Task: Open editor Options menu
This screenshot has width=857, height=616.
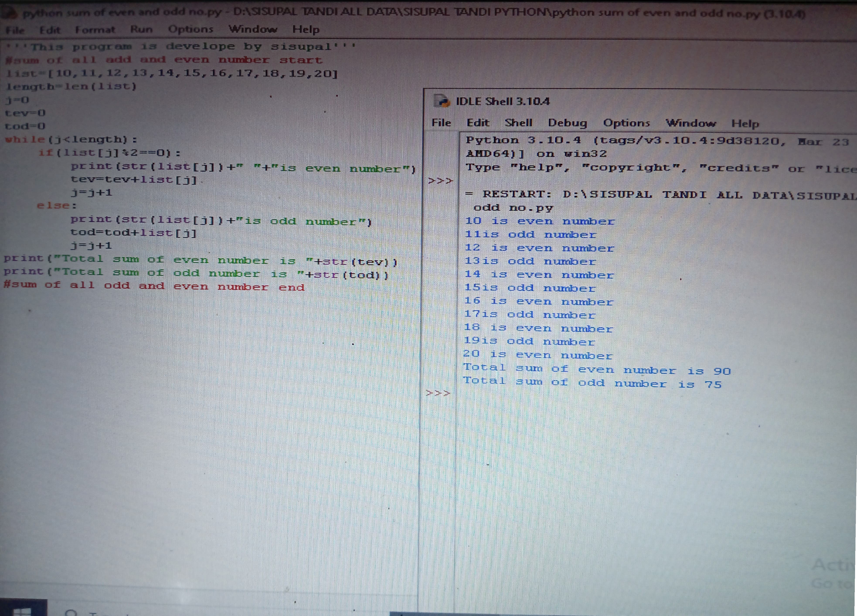Action: click(x=190, y=29)
